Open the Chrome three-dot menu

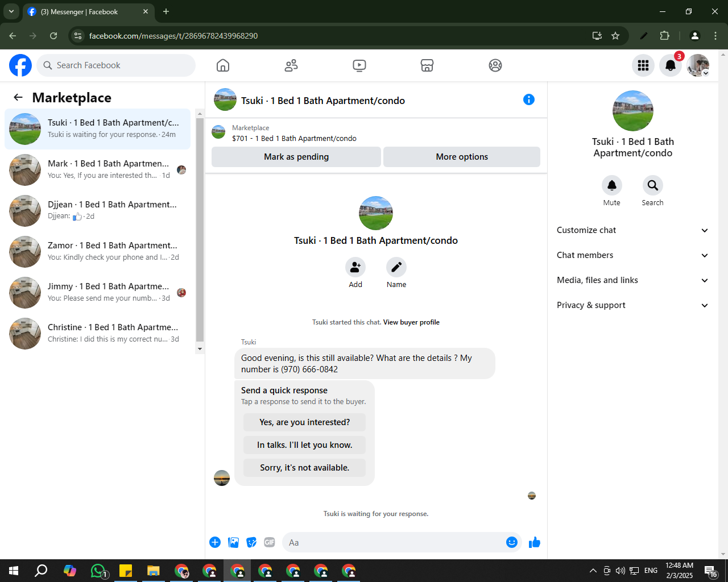pyautogui.click(x=715, y=36)
